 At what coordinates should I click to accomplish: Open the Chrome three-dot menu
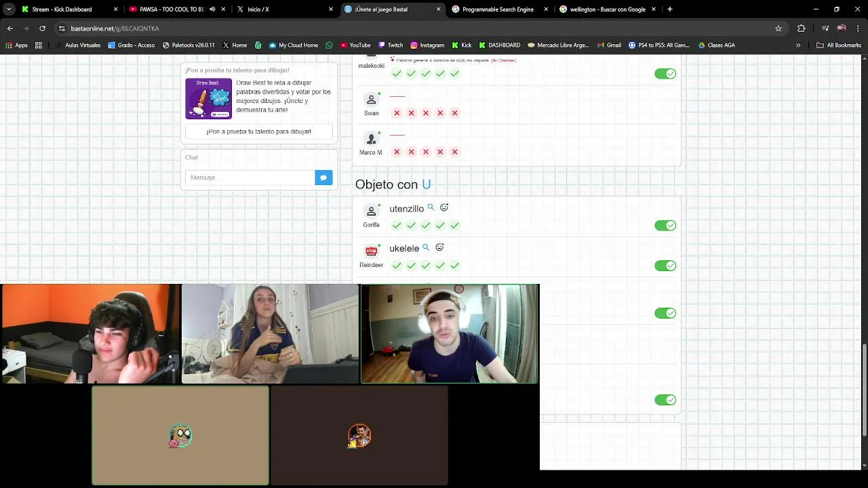coord(858,28)
